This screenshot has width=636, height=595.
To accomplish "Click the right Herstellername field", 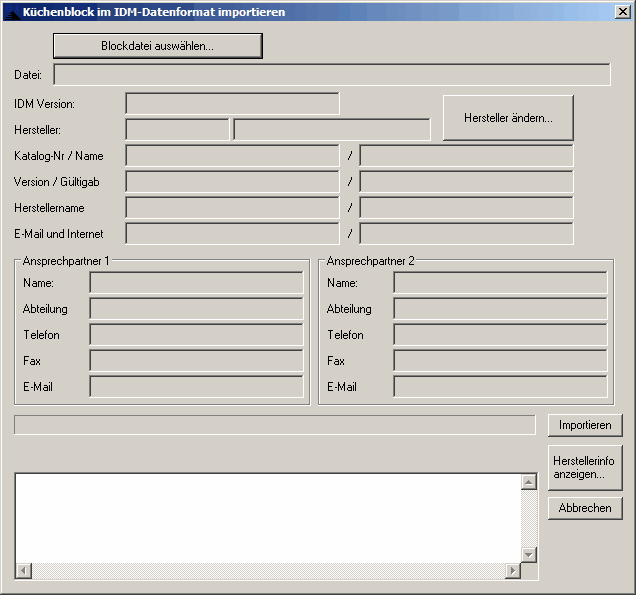I will pyautogui.click(x=466, y=208).
